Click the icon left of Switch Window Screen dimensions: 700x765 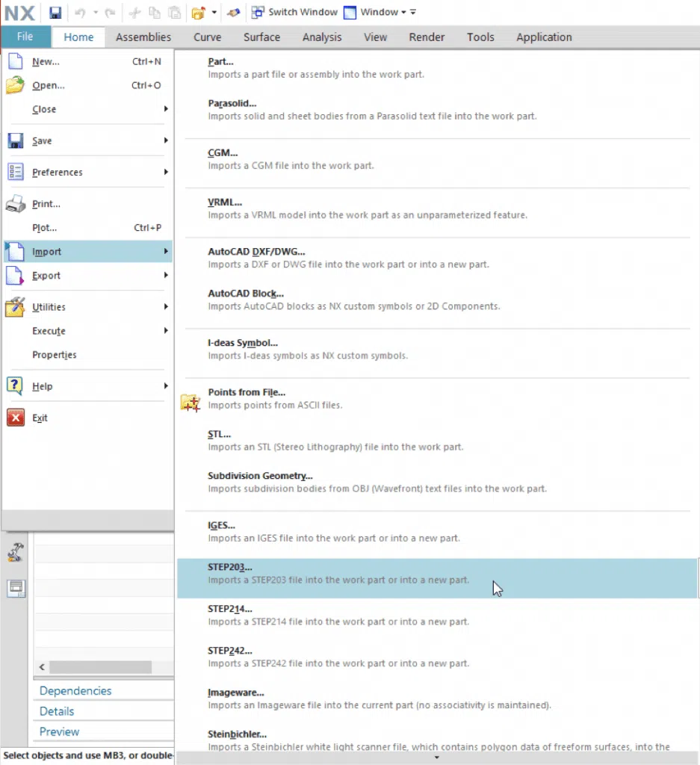point(258,12)
